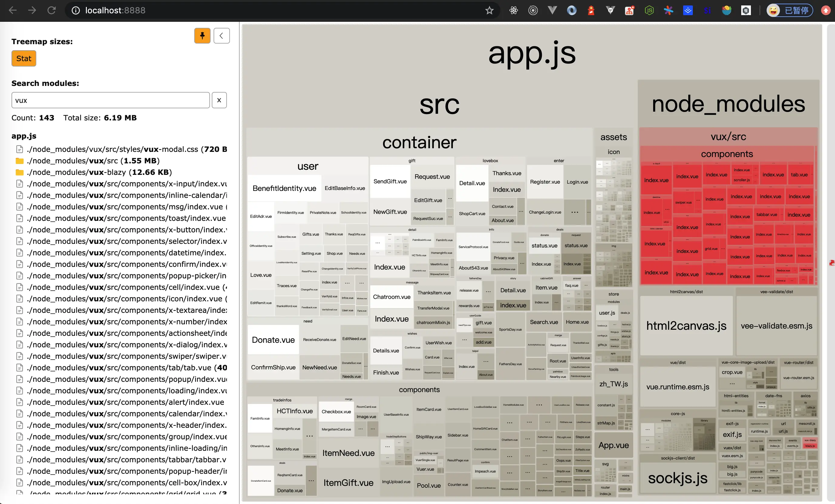The width and height of the screenshot is (835, 504).
Task: Click the red update arrow icon
Action: click(826, 11)
